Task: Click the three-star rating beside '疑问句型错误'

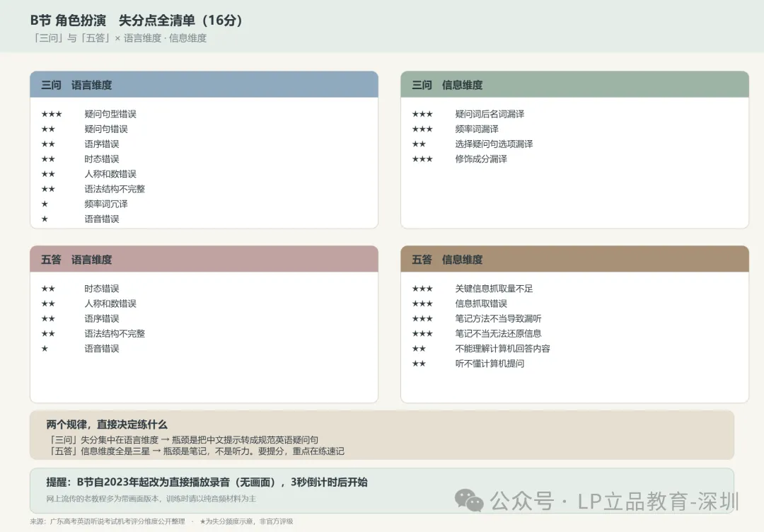Action: 52,114
